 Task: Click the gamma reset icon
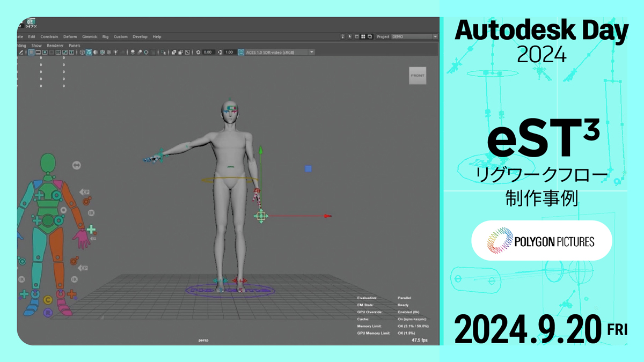[x=219, y=52]
